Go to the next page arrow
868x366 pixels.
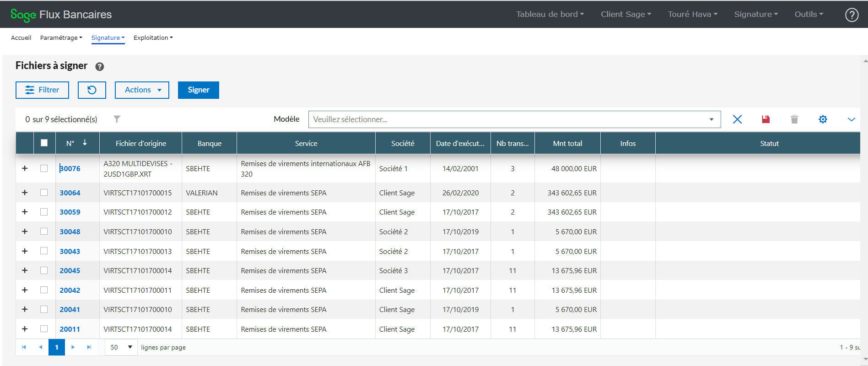coord(73,347)
